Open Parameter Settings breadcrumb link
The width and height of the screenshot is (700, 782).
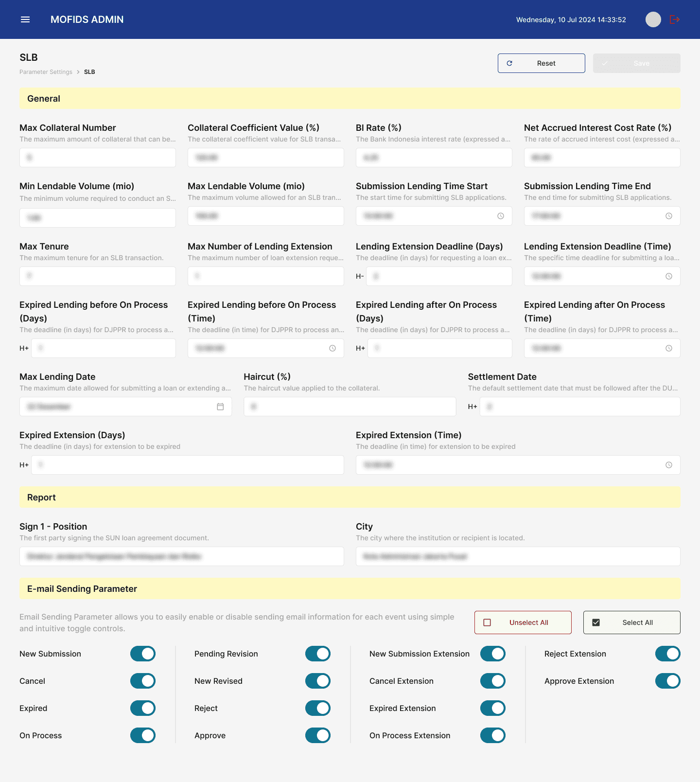46,72
